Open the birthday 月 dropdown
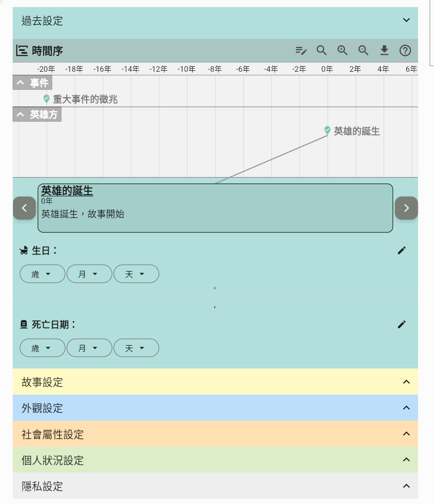Screen dimensions: 434x504 89,274
